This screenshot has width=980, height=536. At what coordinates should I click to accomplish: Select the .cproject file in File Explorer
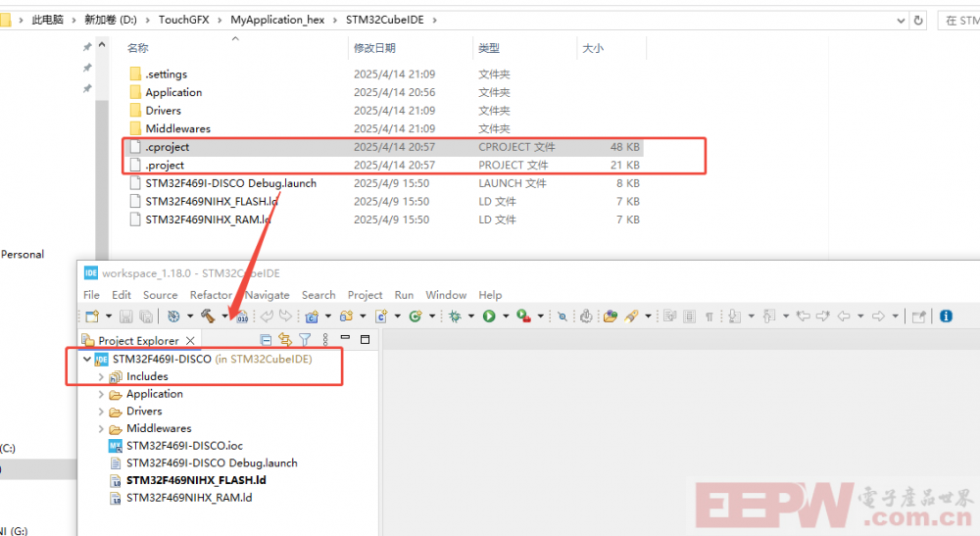pyautogui.click(x=384, y=147)
